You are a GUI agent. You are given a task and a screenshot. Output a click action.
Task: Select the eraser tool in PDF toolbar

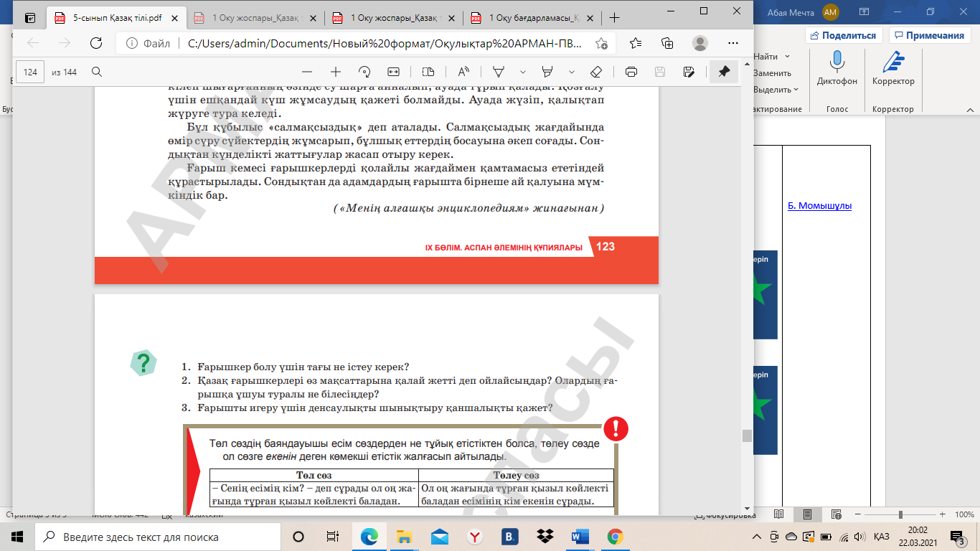pos(595,72)
